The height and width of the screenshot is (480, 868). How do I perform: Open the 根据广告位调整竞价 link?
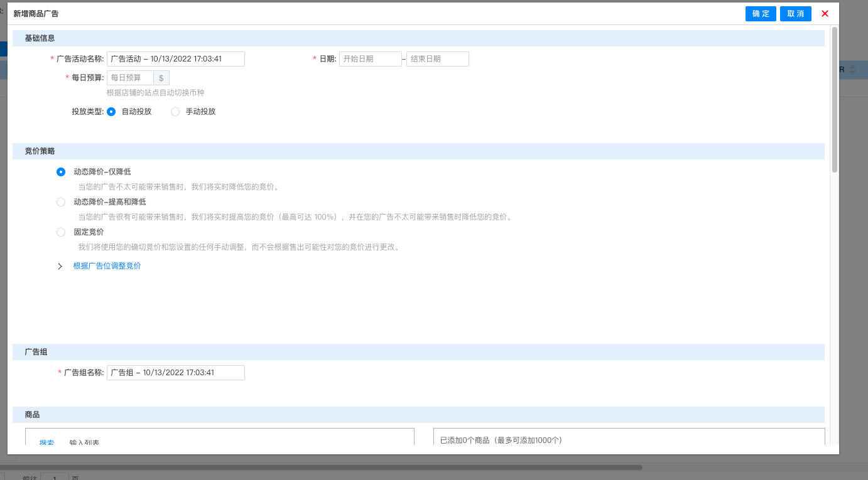pyautogui.click(x=107, y=266)
